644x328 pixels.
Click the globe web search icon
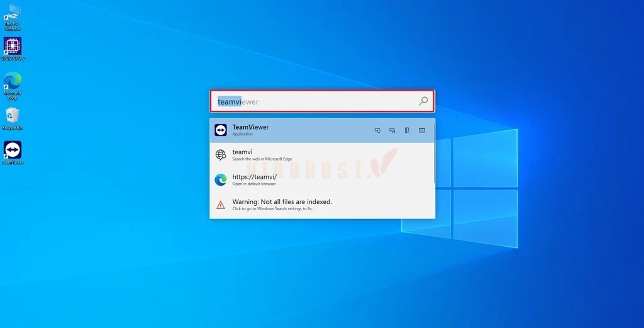point(221,155)
